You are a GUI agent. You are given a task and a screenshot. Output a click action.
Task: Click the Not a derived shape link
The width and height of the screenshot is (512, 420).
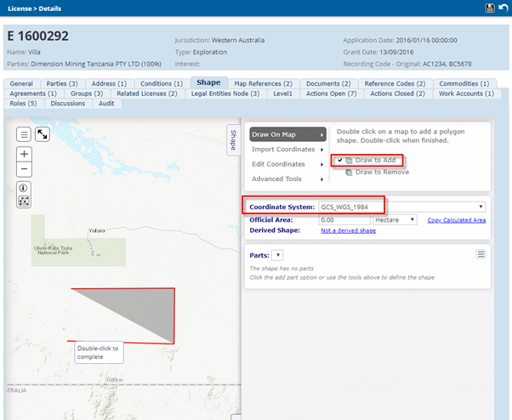[x=349, y=230]
